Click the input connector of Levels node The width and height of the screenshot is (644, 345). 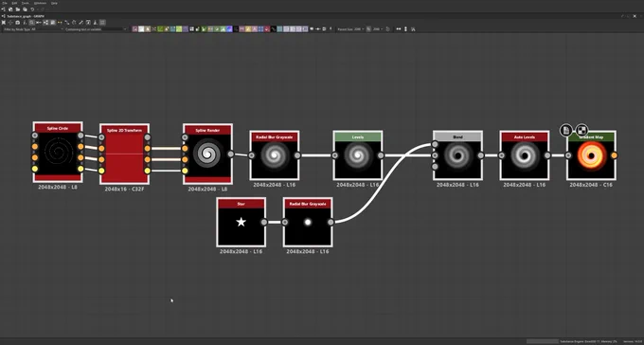[x=334, y=155]
